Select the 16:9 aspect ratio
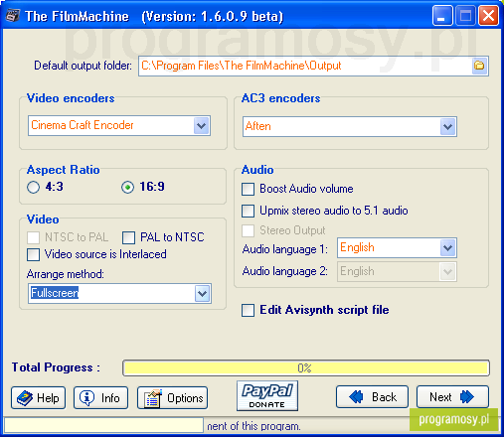The height and width of the screenshot is (437, 504). tap(127, 187)
